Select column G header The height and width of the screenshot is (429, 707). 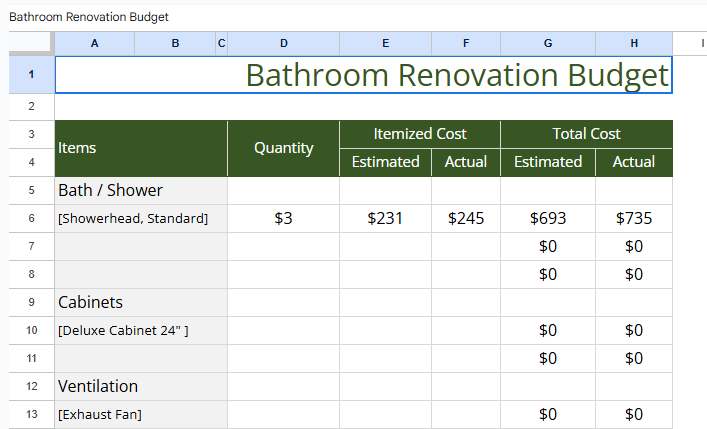pos(547,43)
